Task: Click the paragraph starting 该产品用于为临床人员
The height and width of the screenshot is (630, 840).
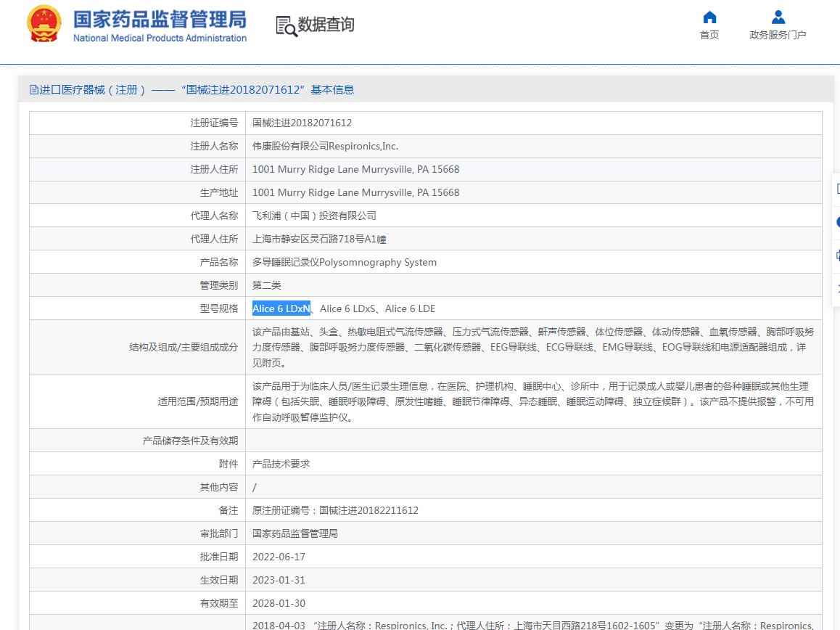Action: click(x=533, y=401)
